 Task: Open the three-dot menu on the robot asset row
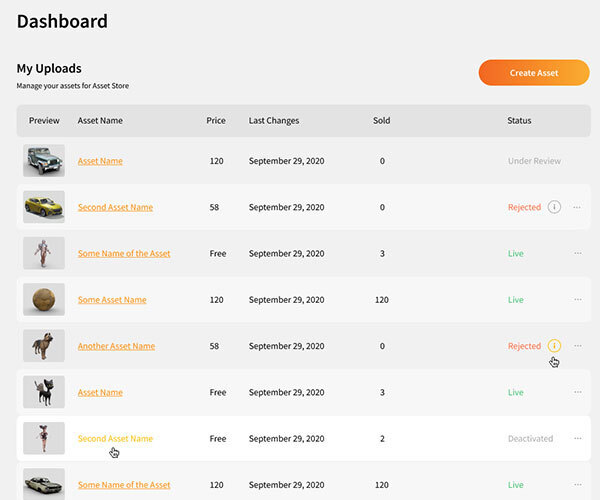(x=577, y=254)
